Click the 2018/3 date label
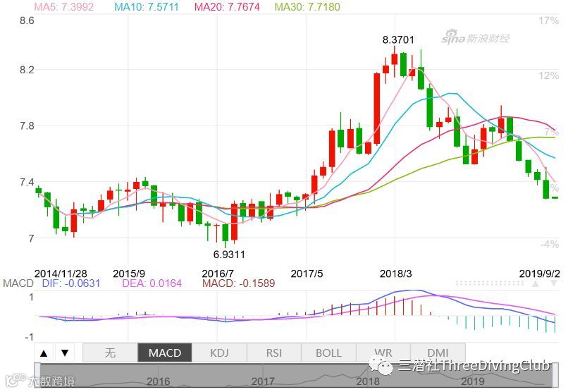Viewport: 568px width, 392px height. 395,274
